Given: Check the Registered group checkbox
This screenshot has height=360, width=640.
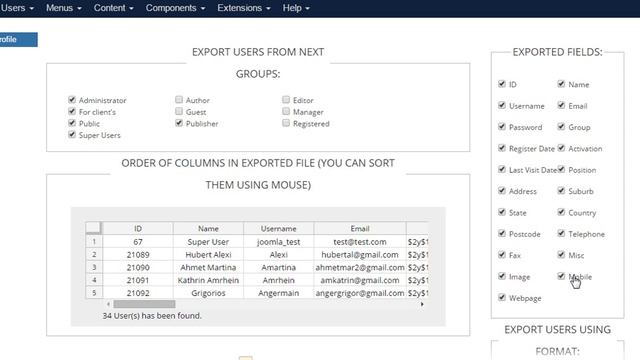Looking at the screenshot, I should click(x=286, y=123).
